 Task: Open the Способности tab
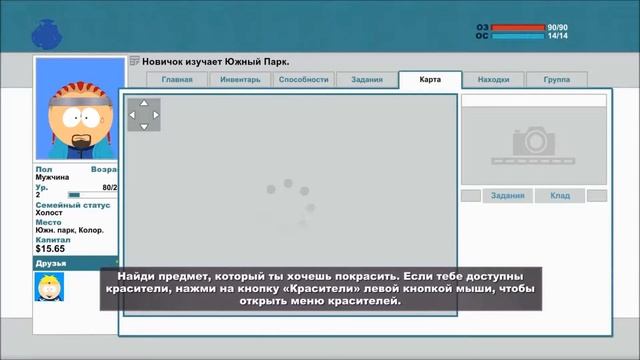(x=303, y=80)
